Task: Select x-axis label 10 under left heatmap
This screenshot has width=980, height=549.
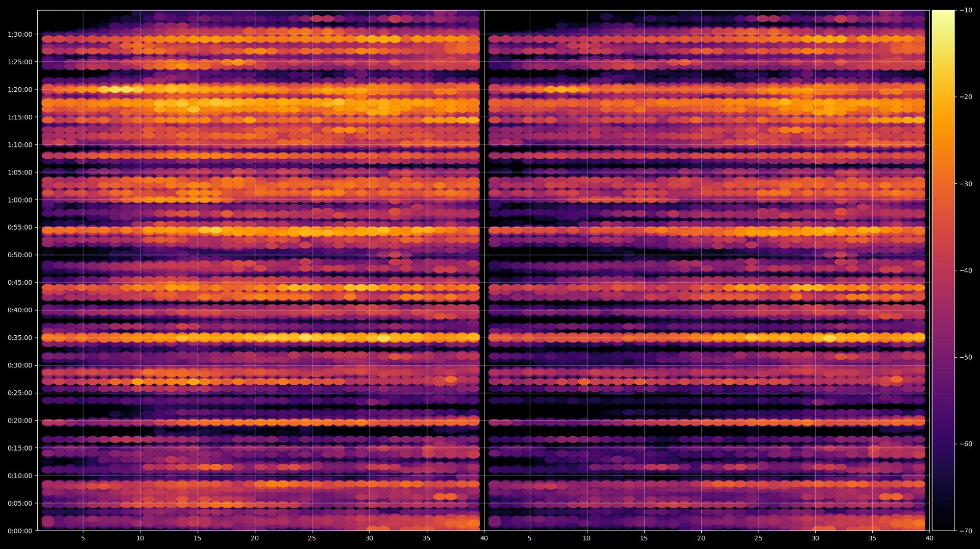Action: [140, 538]
